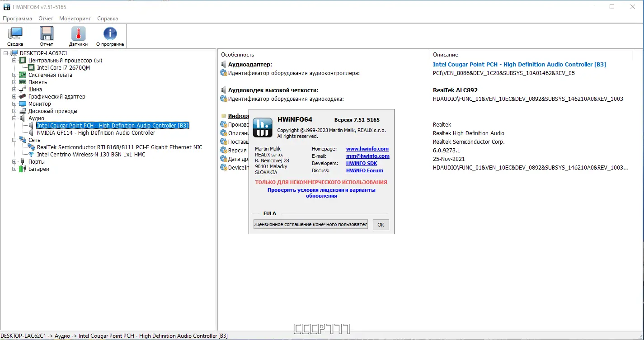Collapse the Аудио tree node
Image resolution: width=644 pixels, height=340 pixels.
[14, 118]
